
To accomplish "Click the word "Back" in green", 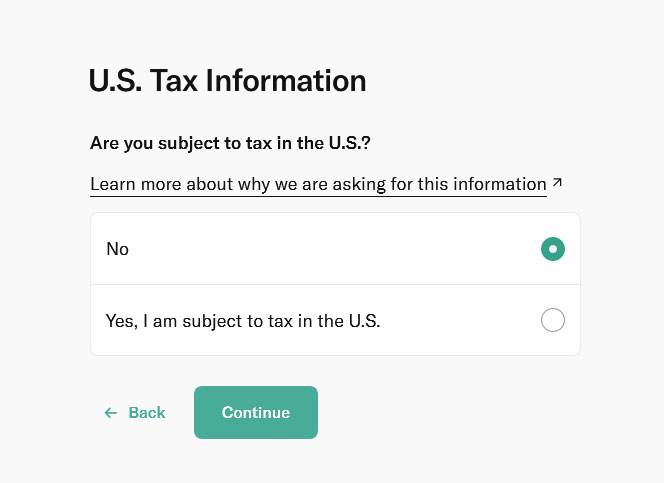I will 147,413.
